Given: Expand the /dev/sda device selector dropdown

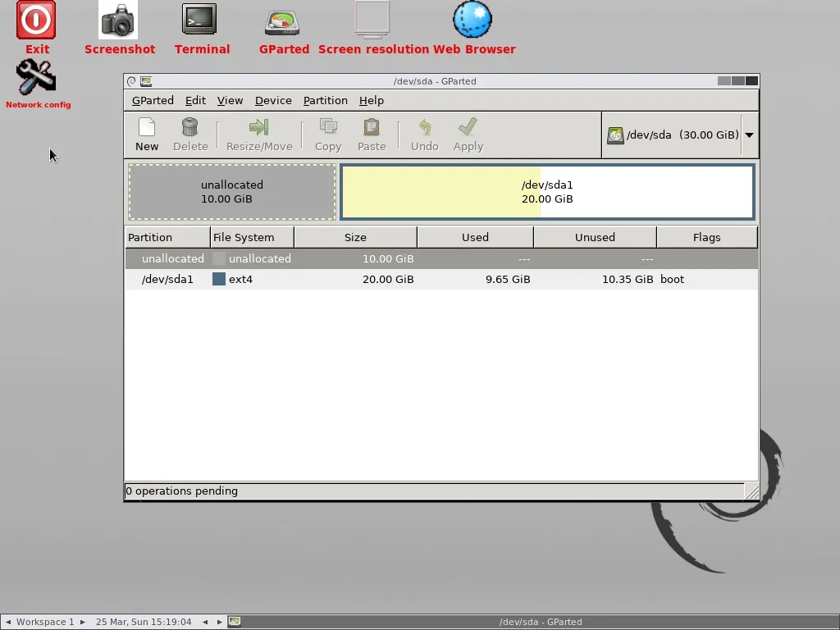Looking at the screenshot, I should [749, 135].
